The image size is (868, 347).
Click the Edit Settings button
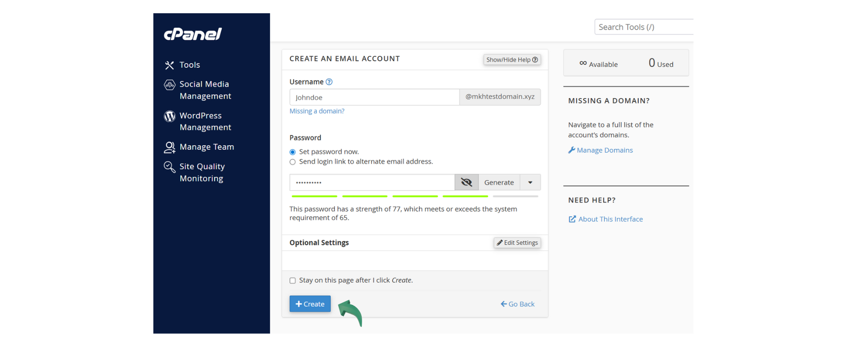coord(517,243)
